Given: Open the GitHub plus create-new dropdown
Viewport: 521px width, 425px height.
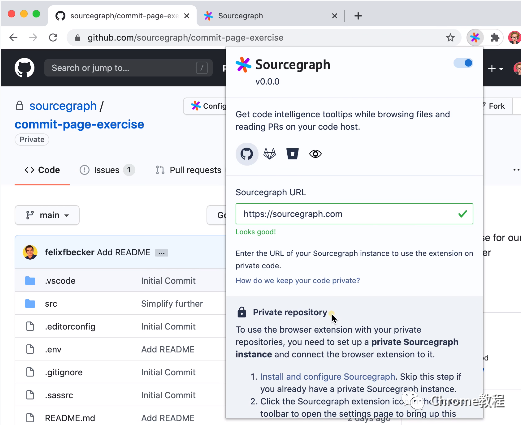Looking at the screenshot, I should click(495, 69).
